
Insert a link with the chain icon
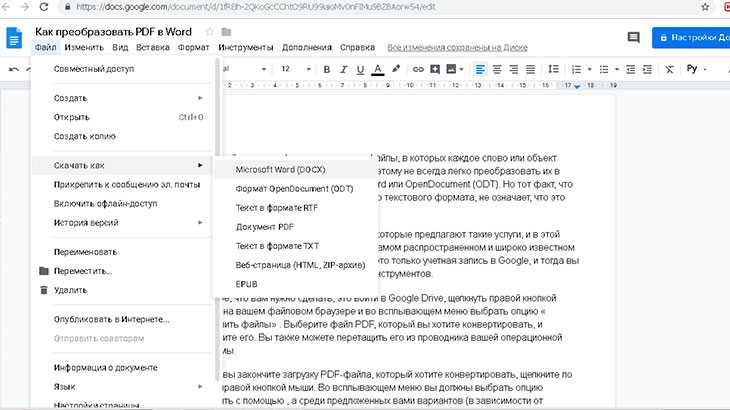pyautogui.click(x=418, y=69)
